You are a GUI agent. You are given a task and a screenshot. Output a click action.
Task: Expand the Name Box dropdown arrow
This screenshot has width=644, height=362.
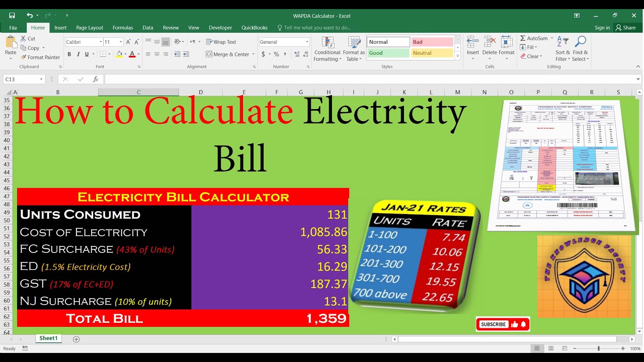coord(41,79)
